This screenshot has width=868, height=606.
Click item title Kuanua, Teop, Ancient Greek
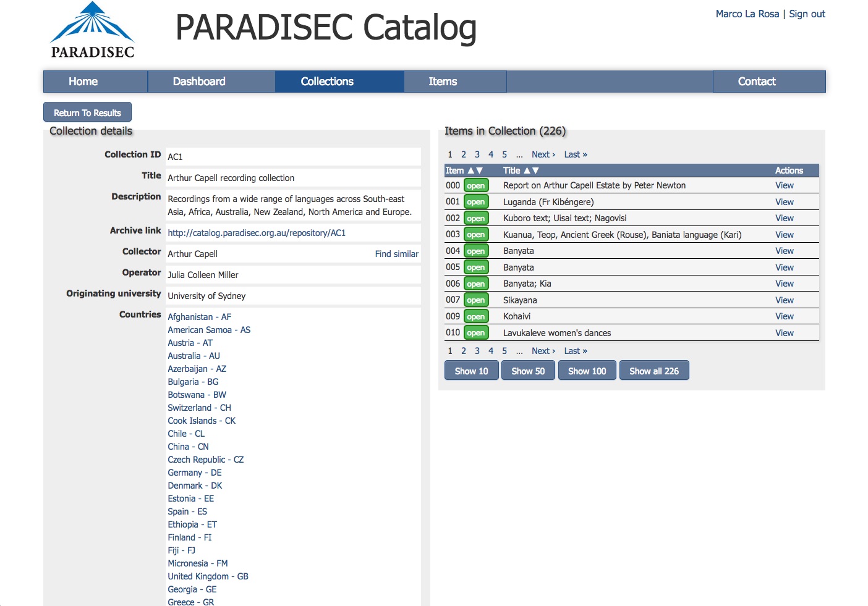[x=622, y=235]
